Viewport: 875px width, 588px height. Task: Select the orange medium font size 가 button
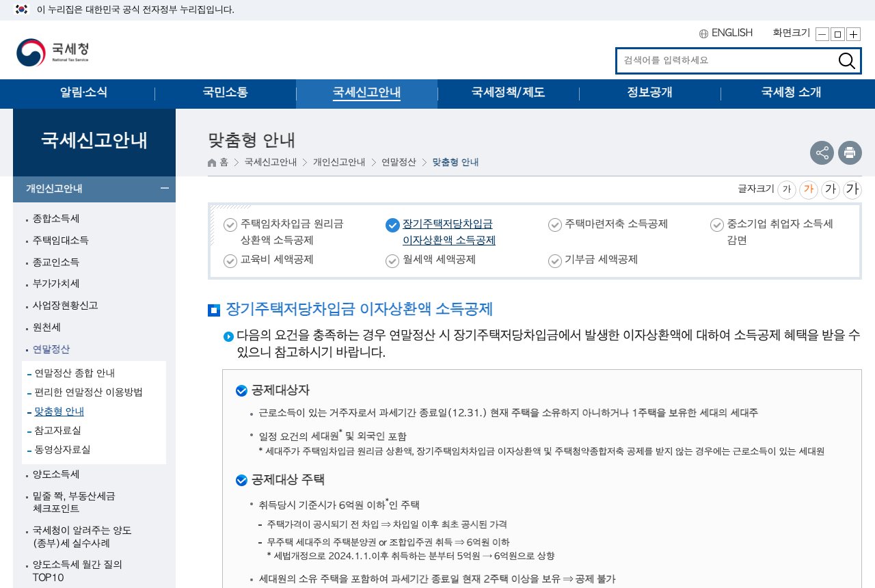[809, 189]
